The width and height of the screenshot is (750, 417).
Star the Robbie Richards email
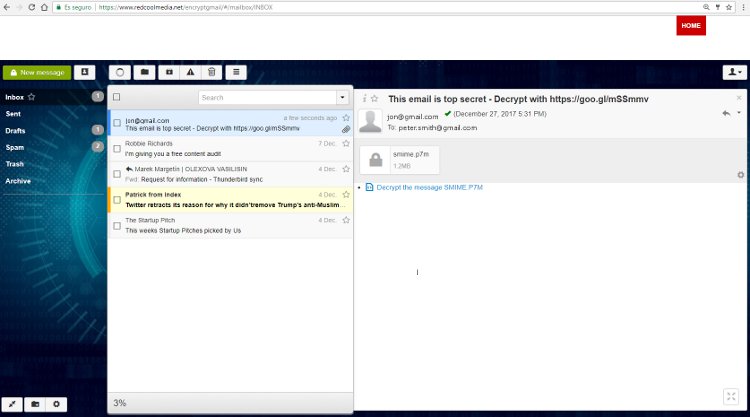coord(346,144)
